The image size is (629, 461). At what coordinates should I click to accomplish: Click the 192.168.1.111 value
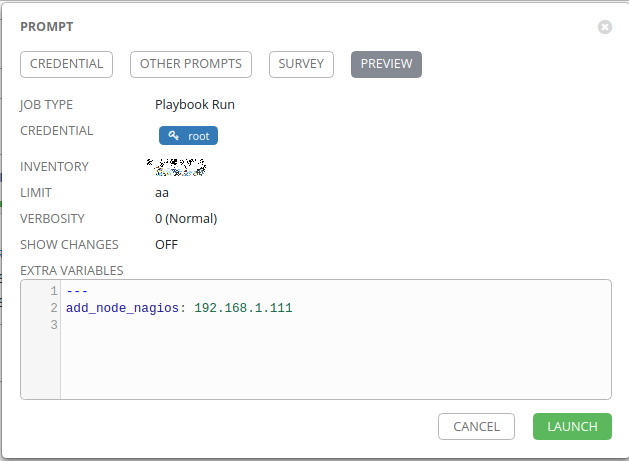[243, 308]
